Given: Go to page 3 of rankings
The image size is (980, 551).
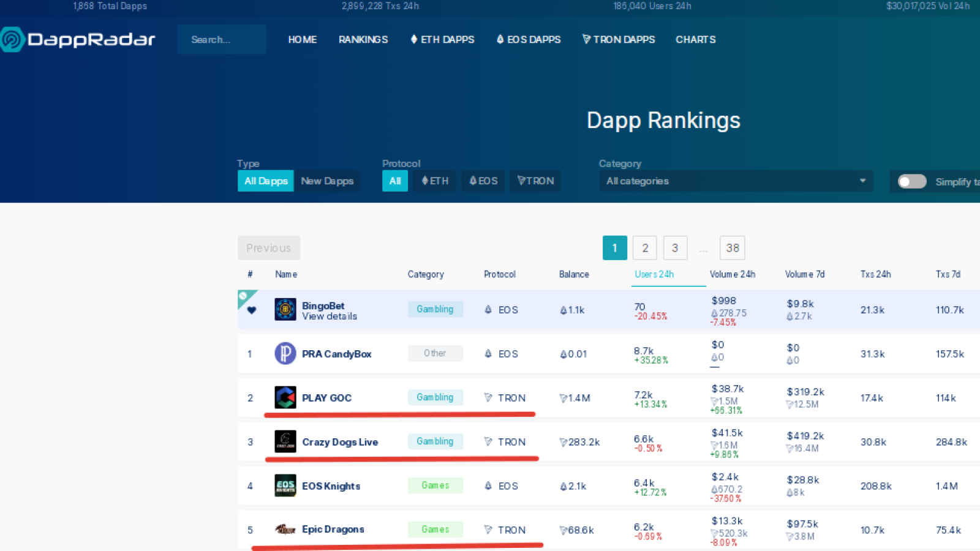Looking at the screenshot, I should pos(675,248).
